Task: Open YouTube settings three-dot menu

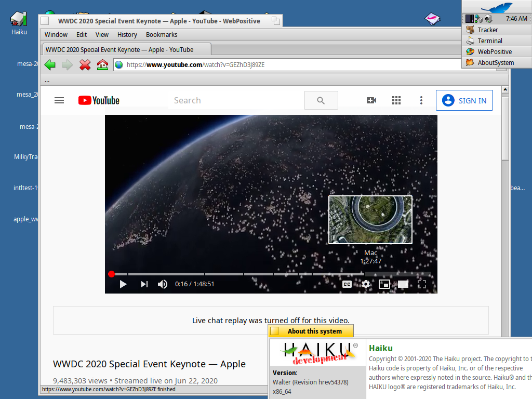Action: (x=421, y=100)
